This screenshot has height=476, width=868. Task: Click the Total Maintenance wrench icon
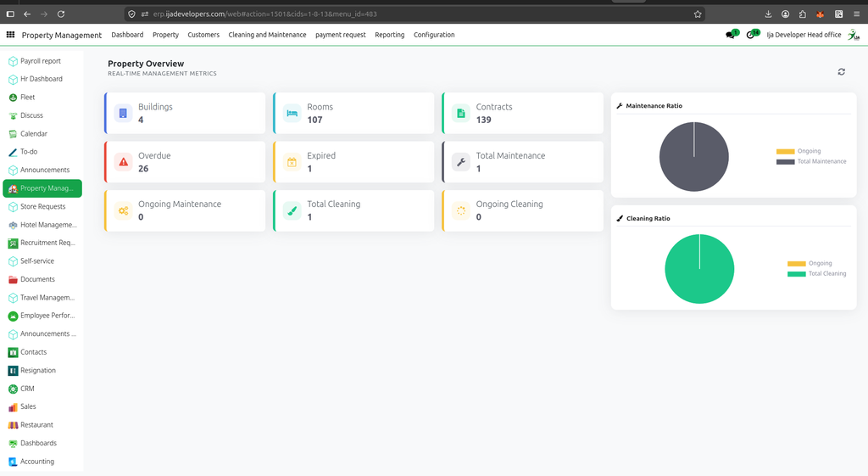click(x=460, y=162)
